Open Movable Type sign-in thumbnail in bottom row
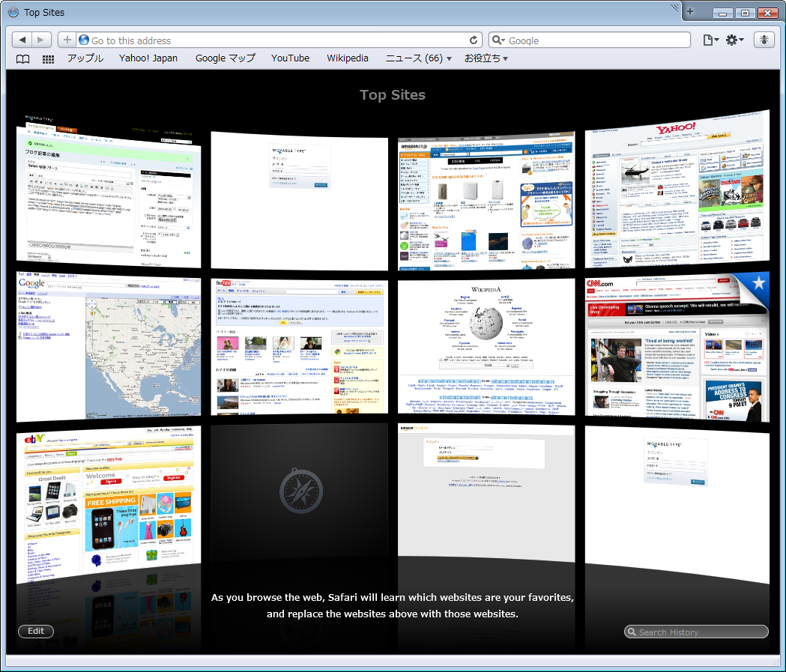 coord(677,505)
